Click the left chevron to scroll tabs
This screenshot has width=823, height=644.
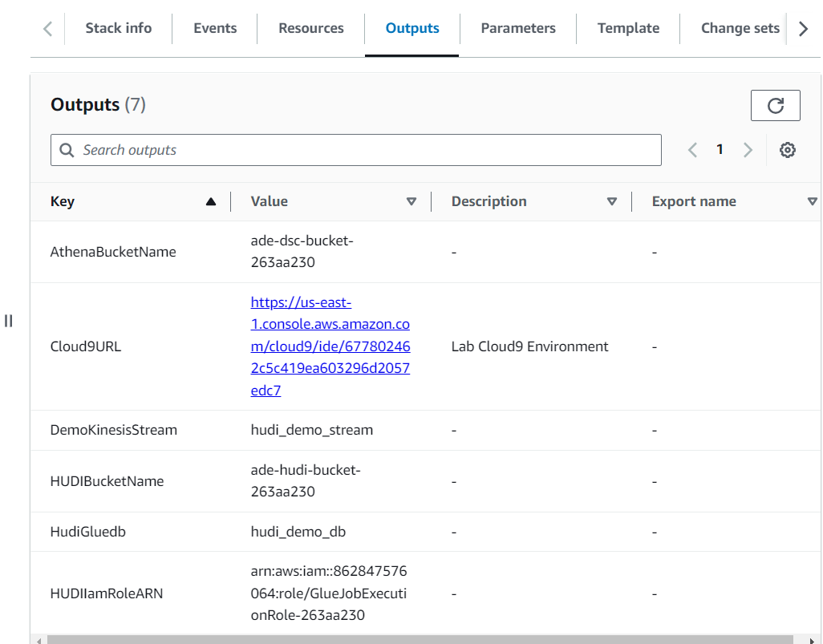[x=47, y=28]
